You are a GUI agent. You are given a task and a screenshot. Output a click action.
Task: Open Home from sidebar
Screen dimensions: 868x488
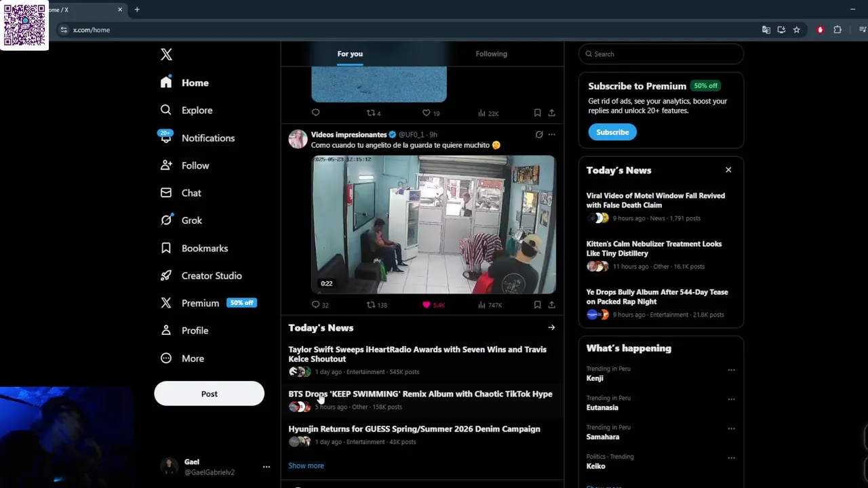(184, 83)
